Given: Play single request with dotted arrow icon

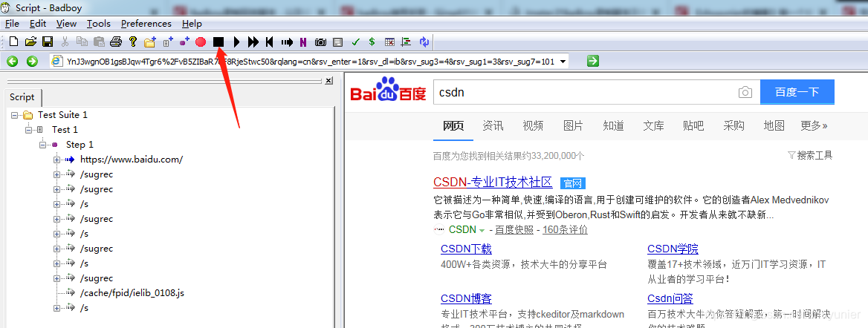Looking at the screenshot, I should coord(287,42).
